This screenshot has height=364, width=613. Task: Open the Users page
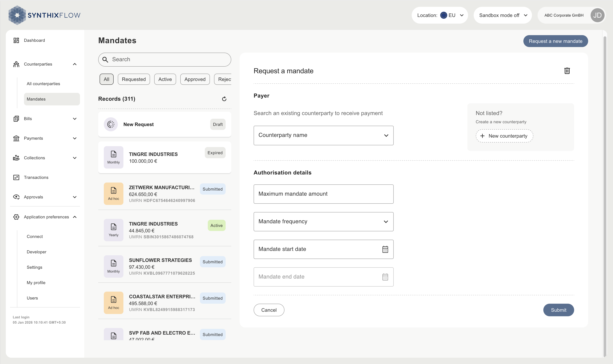click(x=32, y=298)
